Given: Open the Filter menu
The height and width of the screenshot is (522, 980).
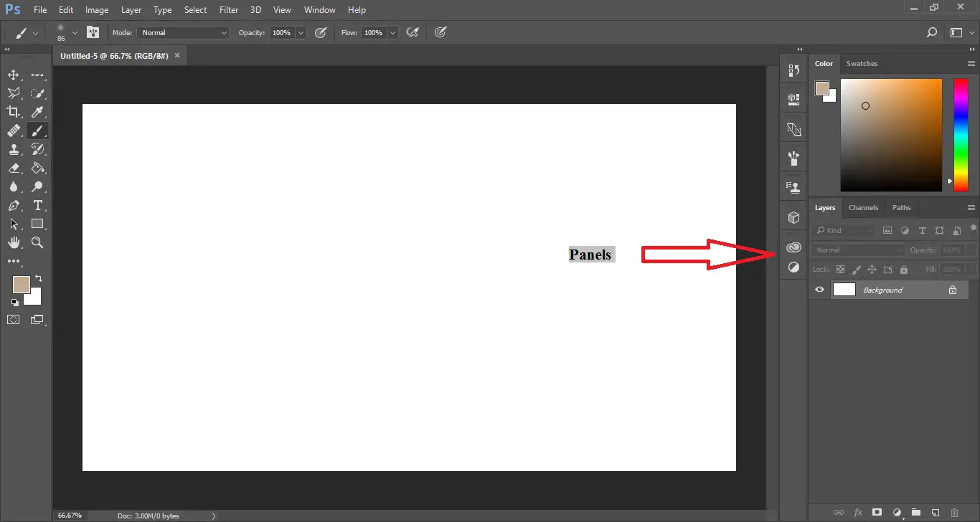Looking at the screenshot, I should pyautogui.click(x=228, y=9).
